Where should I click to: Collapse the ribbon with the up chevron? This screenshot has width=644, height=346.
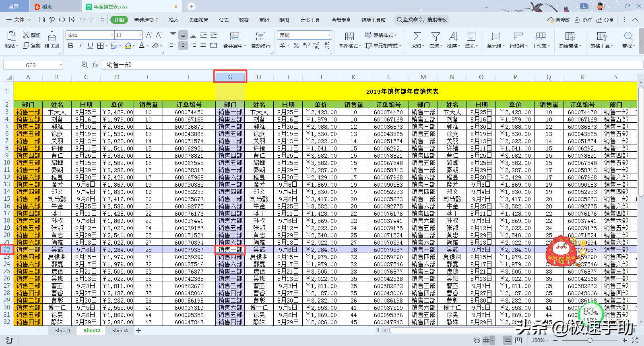coord(635,20)
